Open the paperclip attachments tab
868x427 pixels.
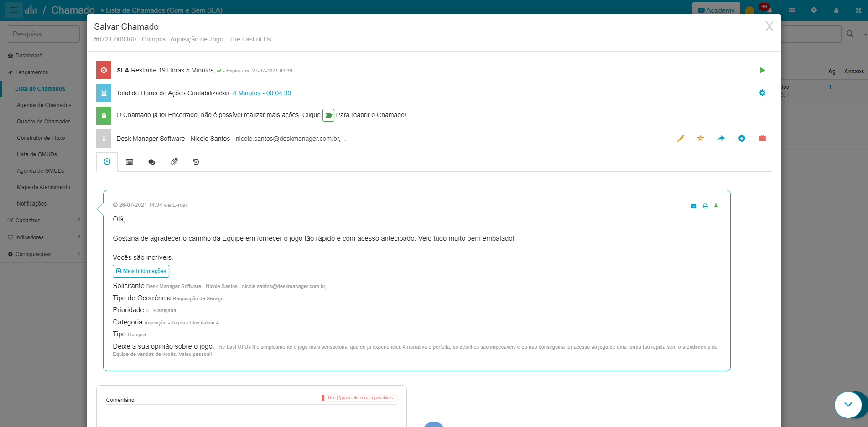pos(174,162)
